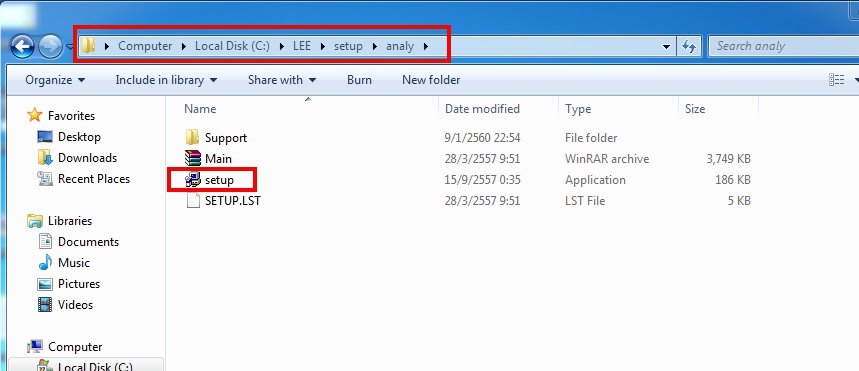Select the Support folder name
Viewport: 859px width, 371px height.
click(226, 138)
